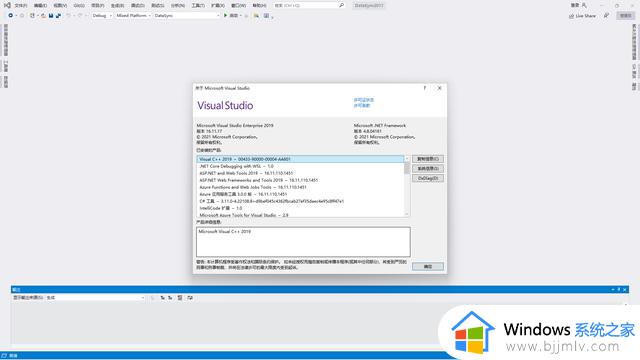
Task: Click the second license terms link in About dialog
Action: [x=362, y=105]
